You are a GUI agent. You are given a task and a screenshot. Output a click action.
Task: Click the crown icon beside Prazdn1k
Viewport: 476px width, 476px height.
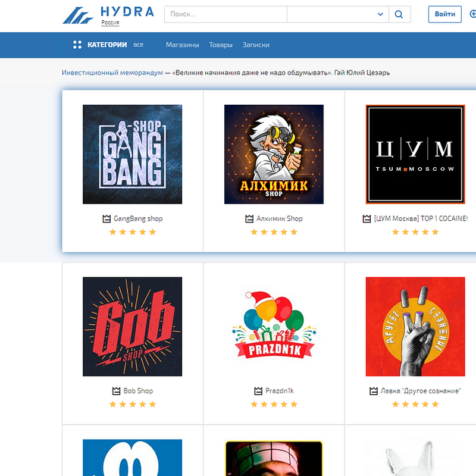pos(258,392)
